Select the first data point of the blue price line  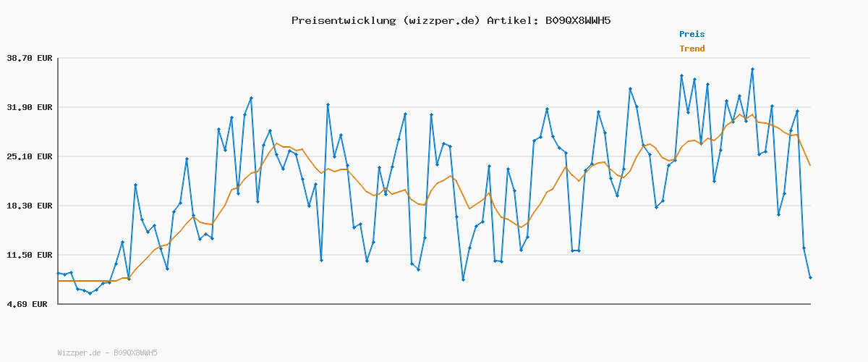tap(58, 273)
